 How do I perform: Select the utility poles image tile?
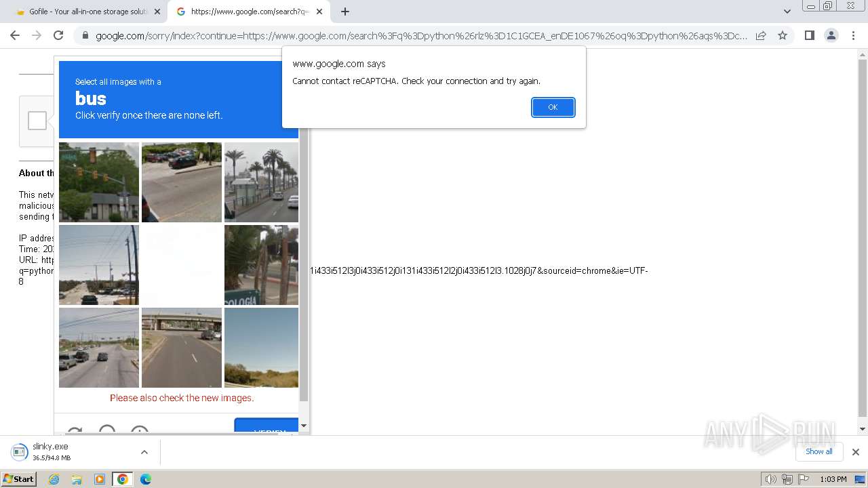pyautogui.click(x=99, y=265)
